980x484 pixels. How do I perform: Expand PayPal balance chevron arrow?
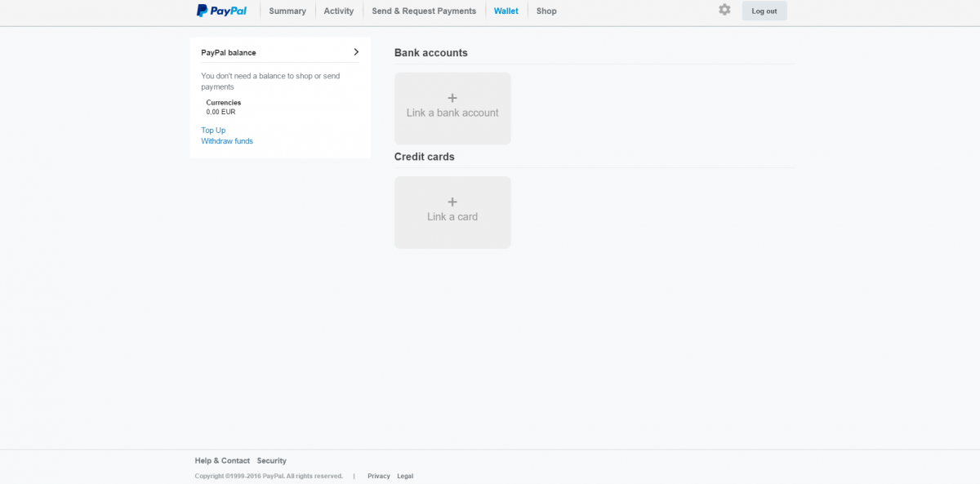356,52
